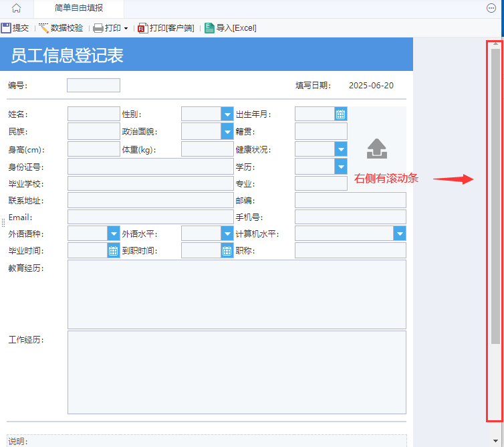The height and width of the screenshot is (447, 504).
Task: Open the 健康状况 dropdown
Action: coord(341,149)
